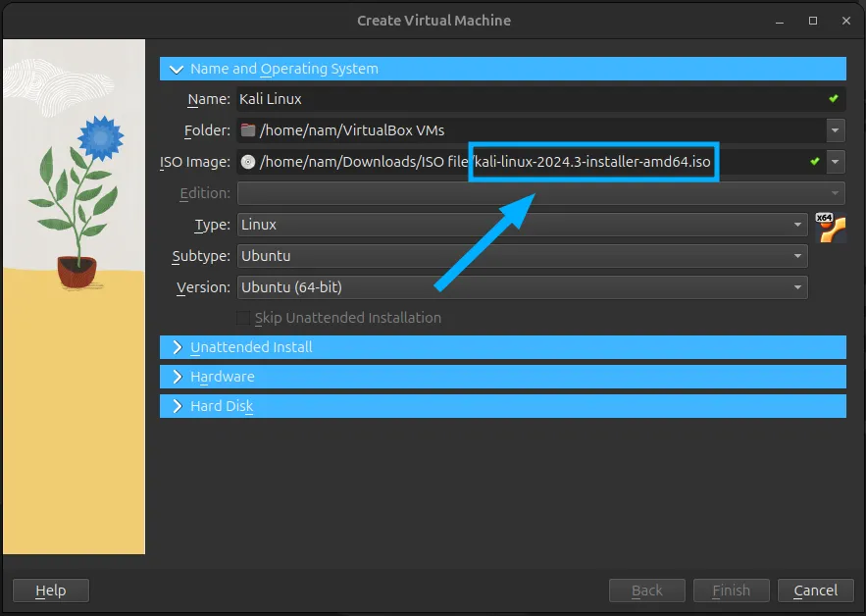Click the green checkmark in ISO Image field
The image size is (866, 616).
point(815,161)
